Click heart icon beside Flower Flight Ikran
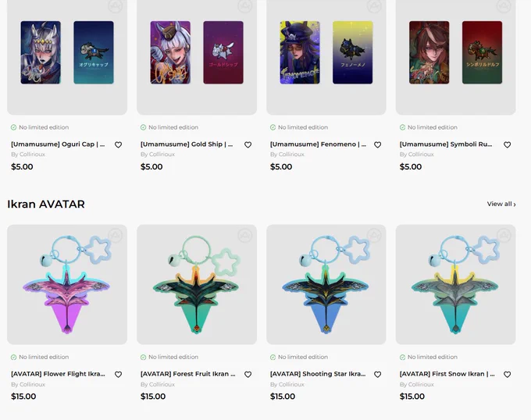The image size is (531, 420). point(118,375)
